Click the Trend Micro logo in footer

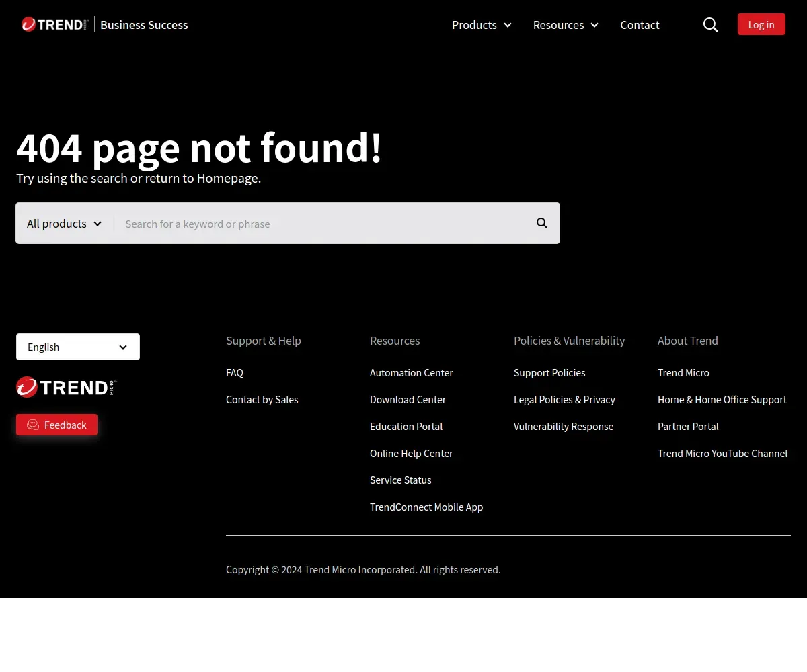pyautogui.click(x=67, y=386)
